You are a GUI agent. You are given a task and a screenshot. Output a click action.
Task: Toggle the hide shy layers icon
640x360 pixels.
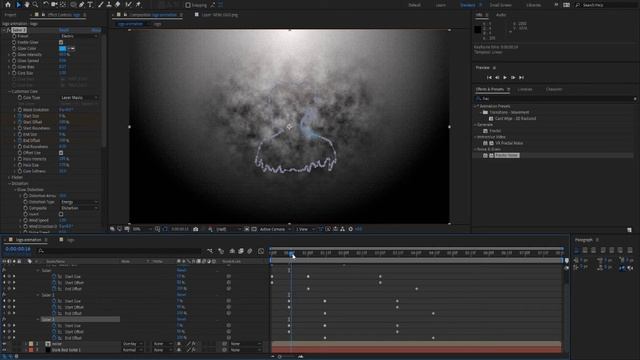point(232,251)
